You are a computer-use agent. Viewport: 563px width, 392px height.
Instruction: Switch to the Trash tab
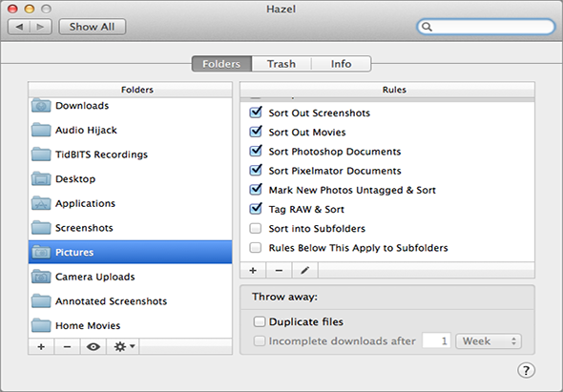coord(281,64)
